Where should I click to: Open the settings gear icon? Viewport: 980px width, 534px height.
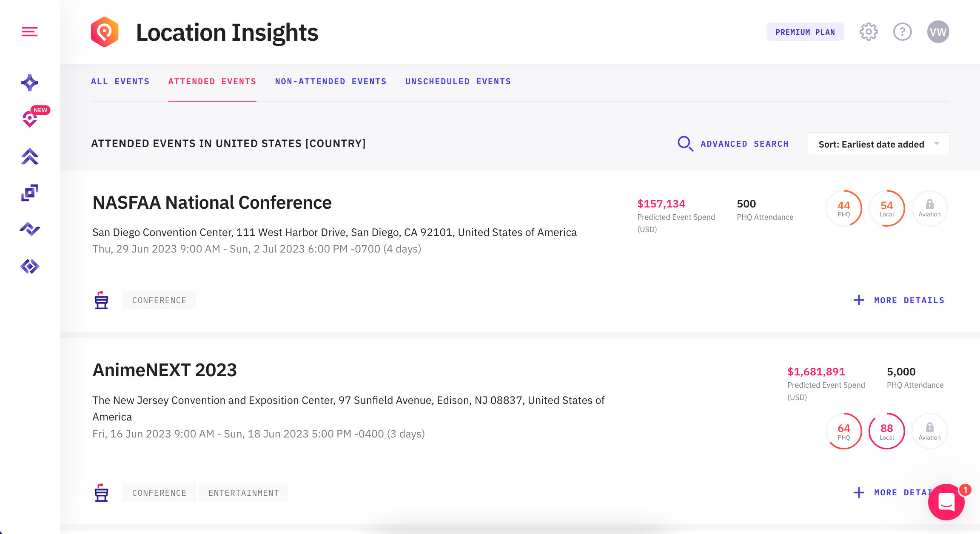[x=868, y=32]
